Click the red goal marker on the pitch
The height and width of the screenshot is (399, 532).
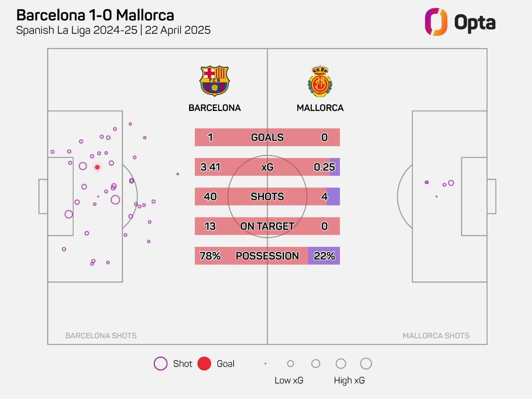pos(97,167)
